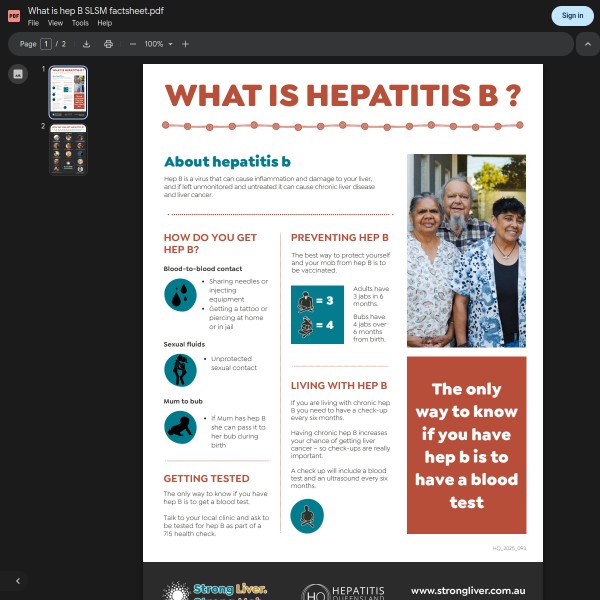Click the red blood test callout box
This screenshot has width=600, height=600.
(466, 445)
